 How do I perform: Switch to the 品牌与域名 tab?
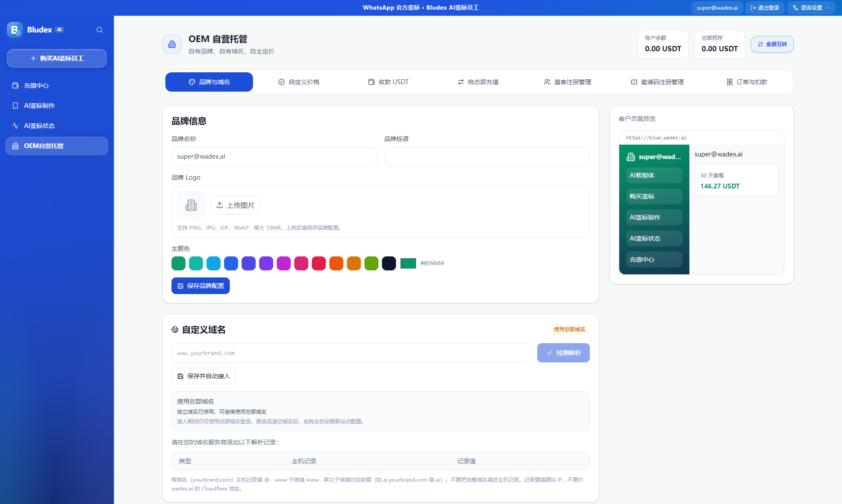[x=209, y=82]
